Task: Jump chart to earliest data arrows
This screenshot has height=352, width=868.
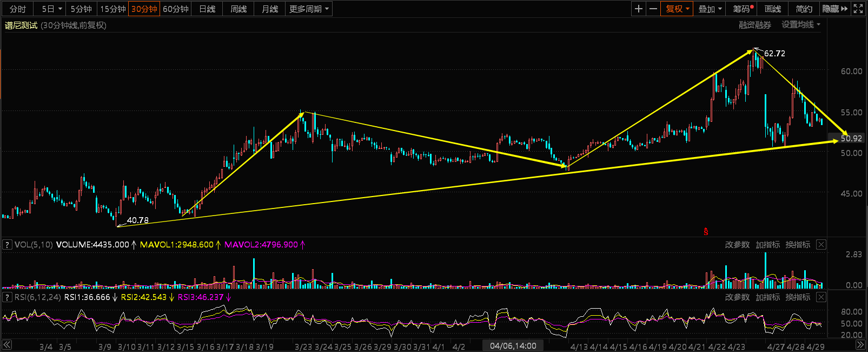Action: 6,345
